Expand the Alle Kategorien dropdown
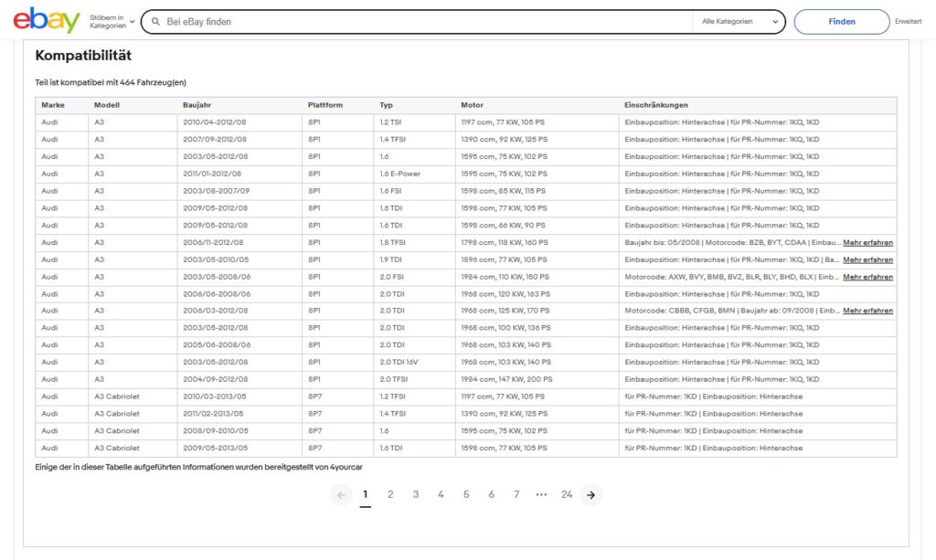The image size is (936, 560). pos(739,21)
